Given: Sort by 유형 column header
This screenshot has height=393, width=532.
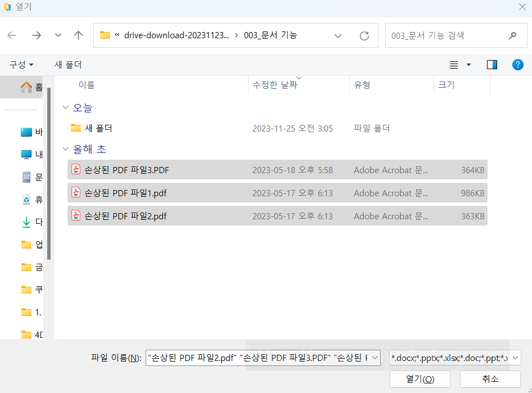Looking at the screenshot, I should tap(362, 85).
